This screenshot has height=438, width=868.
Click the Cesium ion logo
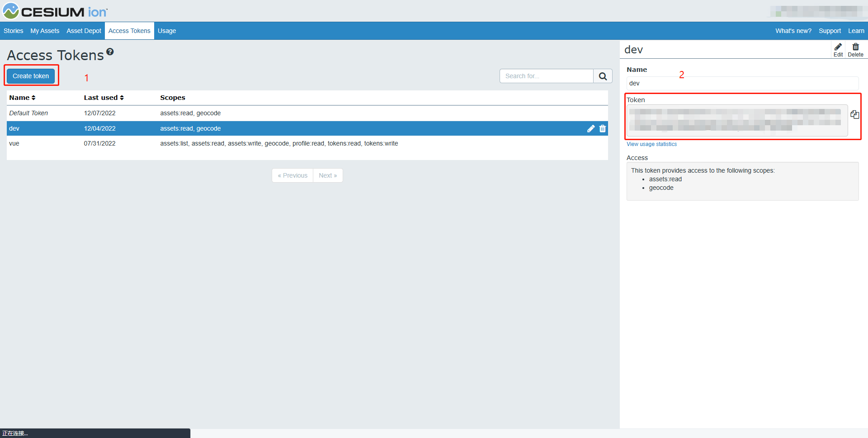pyautogui.click(x=55, y=11)
